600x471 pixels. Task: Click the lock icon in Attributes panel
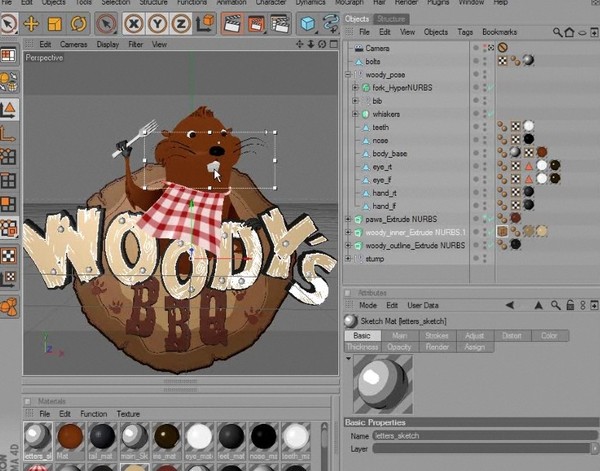click(570, 305)
